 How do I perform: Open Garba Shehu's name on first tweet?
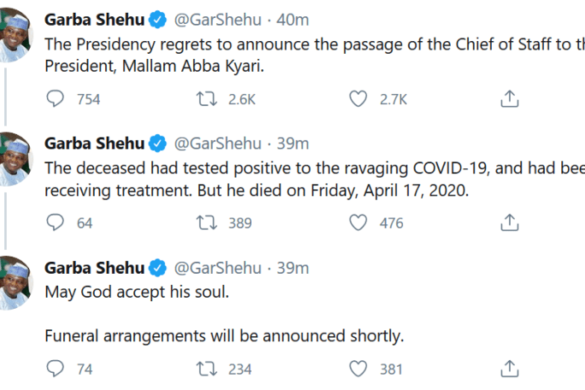pos(94,19)
